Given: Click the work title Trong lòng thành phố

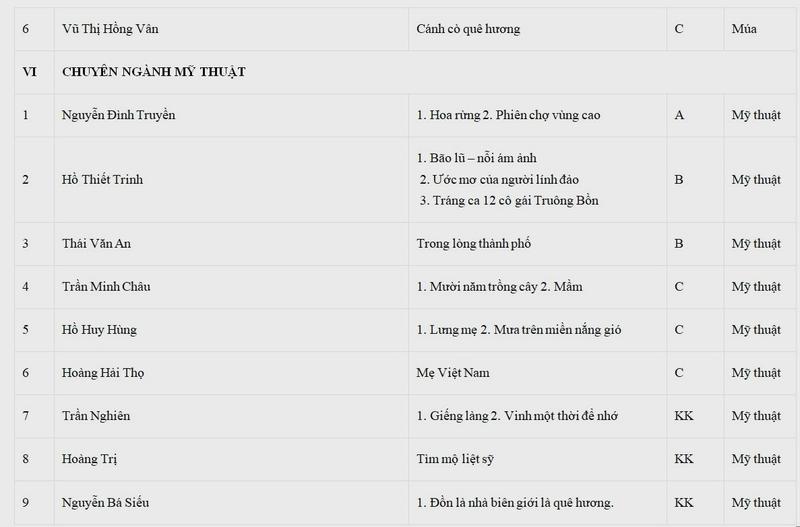Looking at the screenshot, I should click(x=473, y=243).
